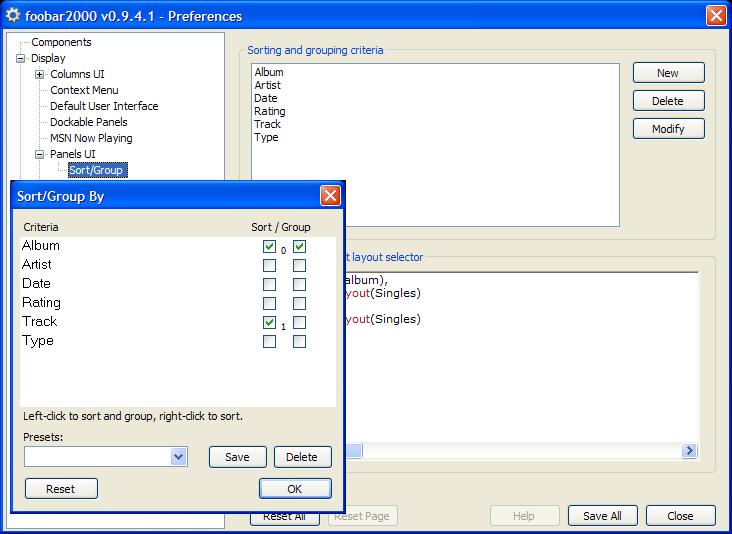Enable the Group checkbox for Rating
The height and width of the screenshot is (534, 732).
coord(299,303)
